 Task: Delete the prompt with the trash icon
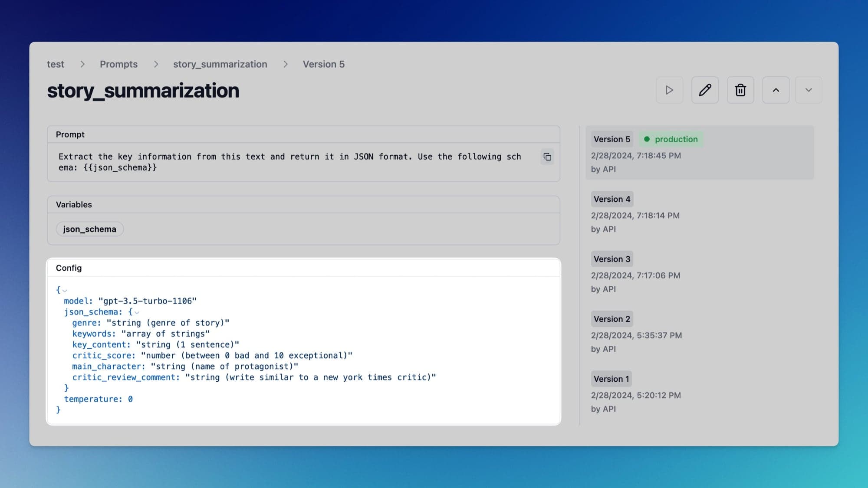click(x=740, y=90)
